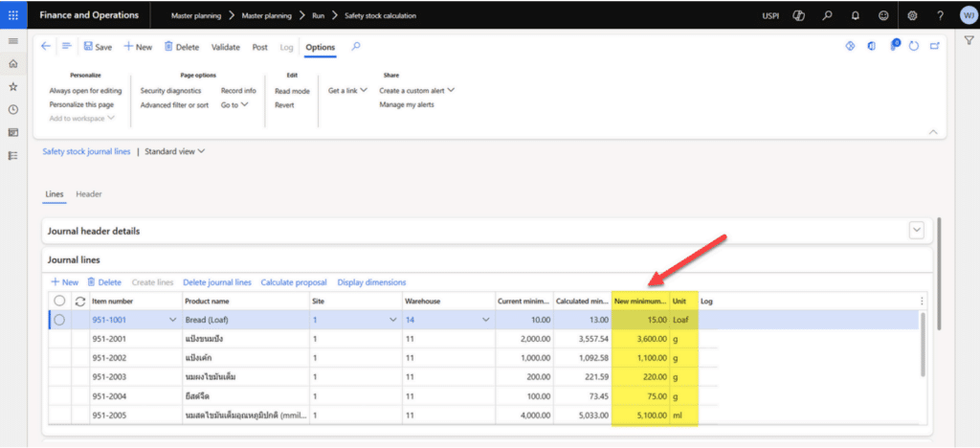This screenshot has height=448, width=980.
Task: Click Security diagnostics
Action: [x=170, y=91]
